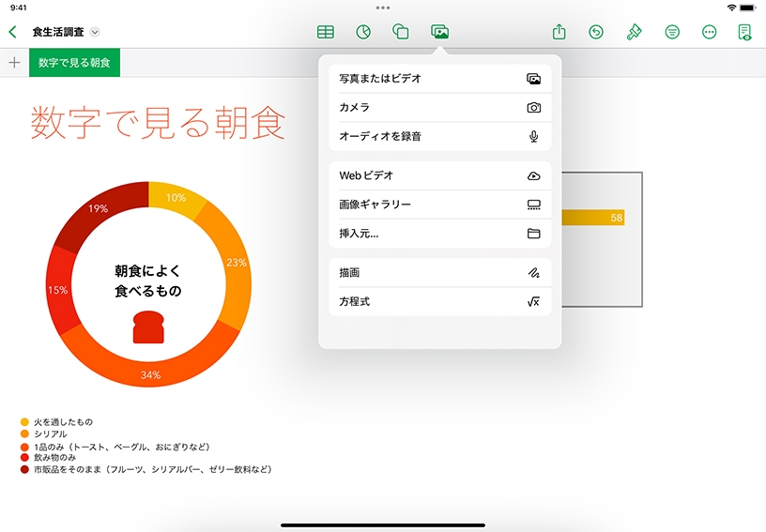Open the filter and sort options icon
This screenshot has width=766, height=532.
(x=672, y=32)
